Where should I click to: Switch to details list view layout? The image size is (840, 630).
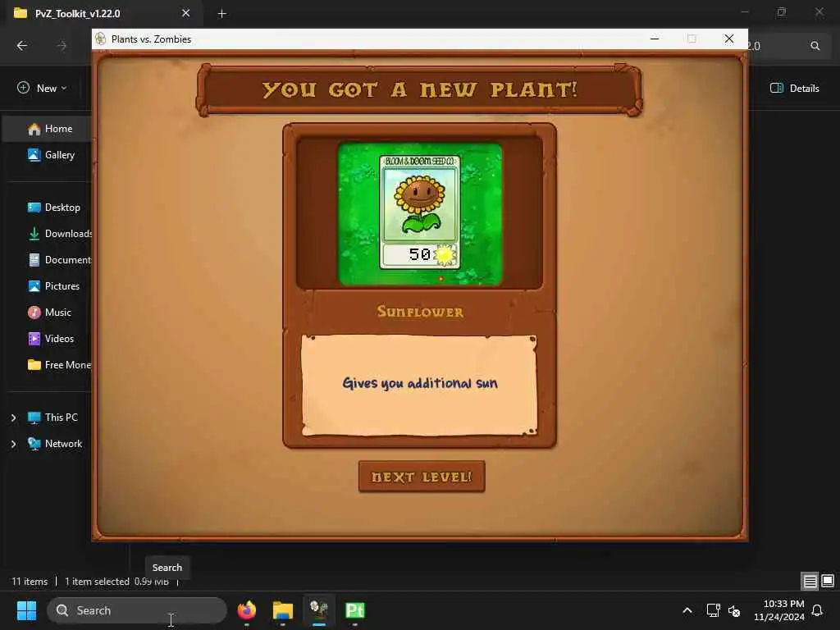810,581
